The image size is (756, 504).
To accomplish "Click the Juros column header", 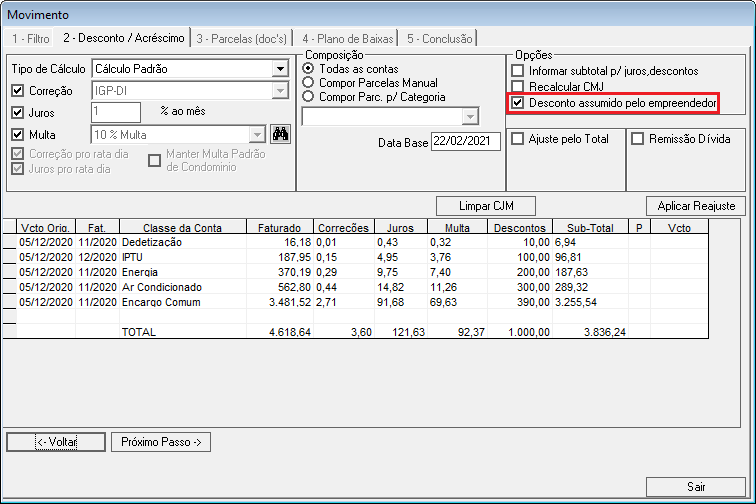I will click(x=401, y=227).
